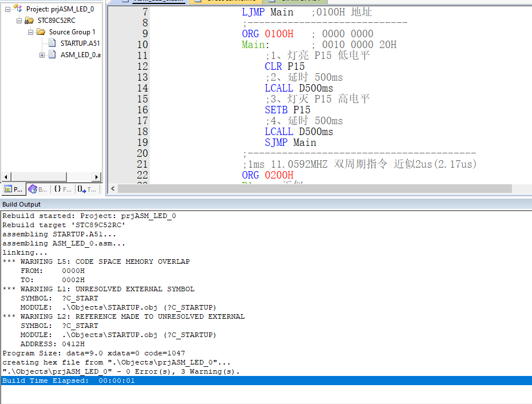Click the 'ADDRESS: 0412H' output line
This screenshot has width=532, height=404.
pyautogui.click(x=53, y=344)
